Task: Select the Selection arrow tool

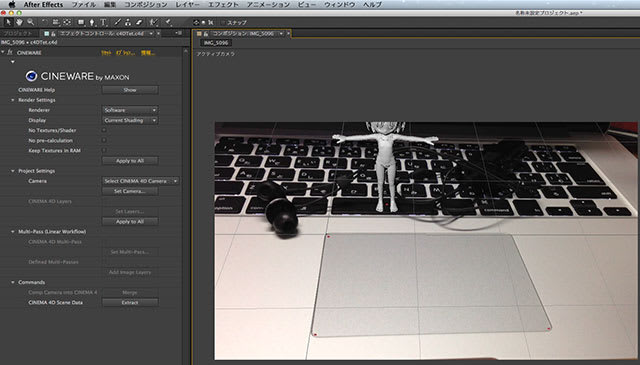Action: [8, 22]
